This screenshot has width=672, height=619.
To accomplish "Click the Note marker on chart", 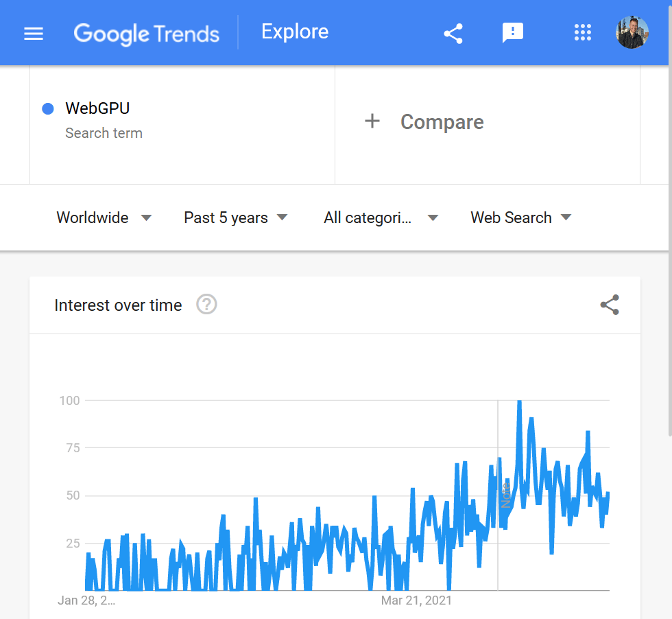I will point(506,495).
